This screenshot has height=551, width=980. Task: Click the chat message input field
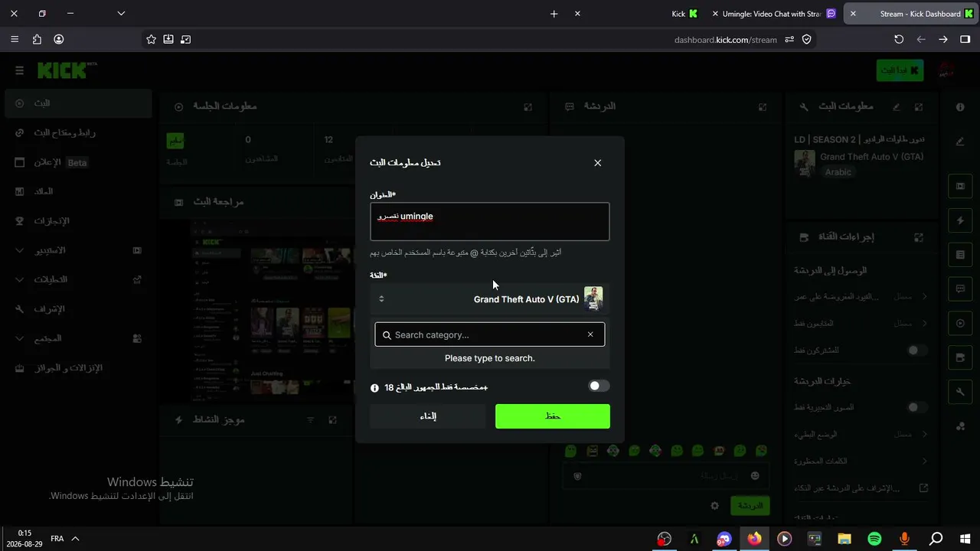click(665, 476)
